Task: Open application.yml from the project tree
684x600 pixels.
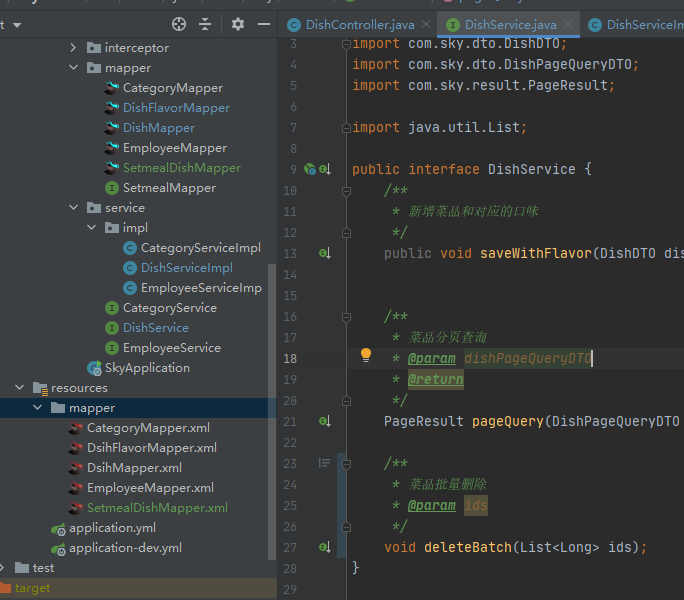Action: tap(112, 528)
